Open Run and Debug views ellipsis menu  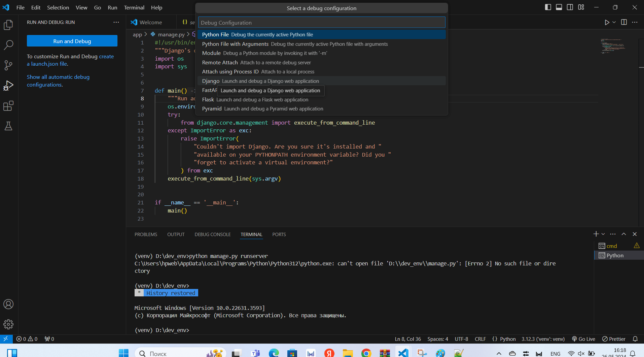coord(116,22)
